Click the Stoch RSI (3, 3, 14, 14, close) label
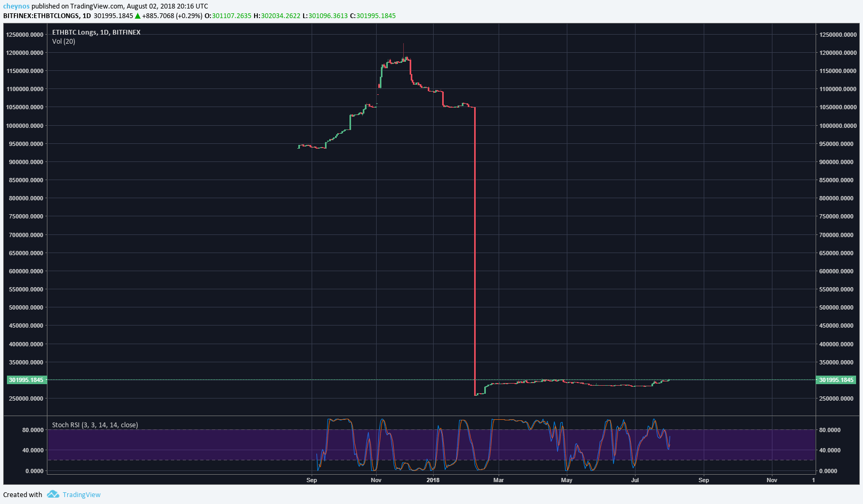 pyautogui.click(x=95, y=425)
